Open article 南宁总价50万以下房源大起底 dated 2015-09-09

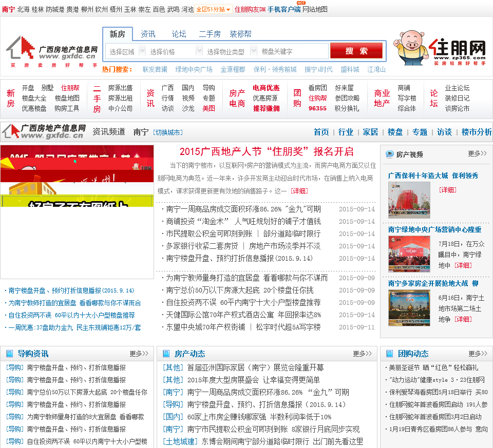(x=240, y=290)
